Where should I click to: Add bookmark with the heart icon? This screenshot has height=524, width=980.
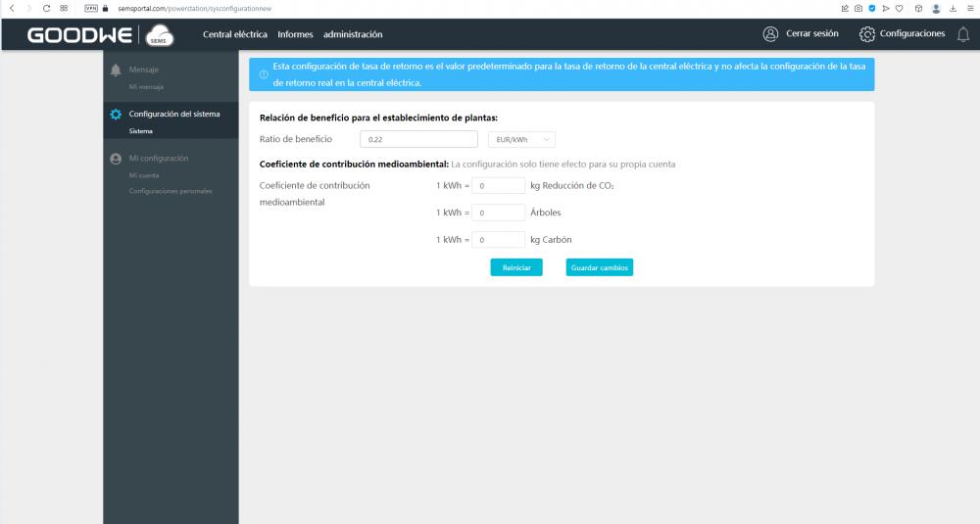click(899, 8)
